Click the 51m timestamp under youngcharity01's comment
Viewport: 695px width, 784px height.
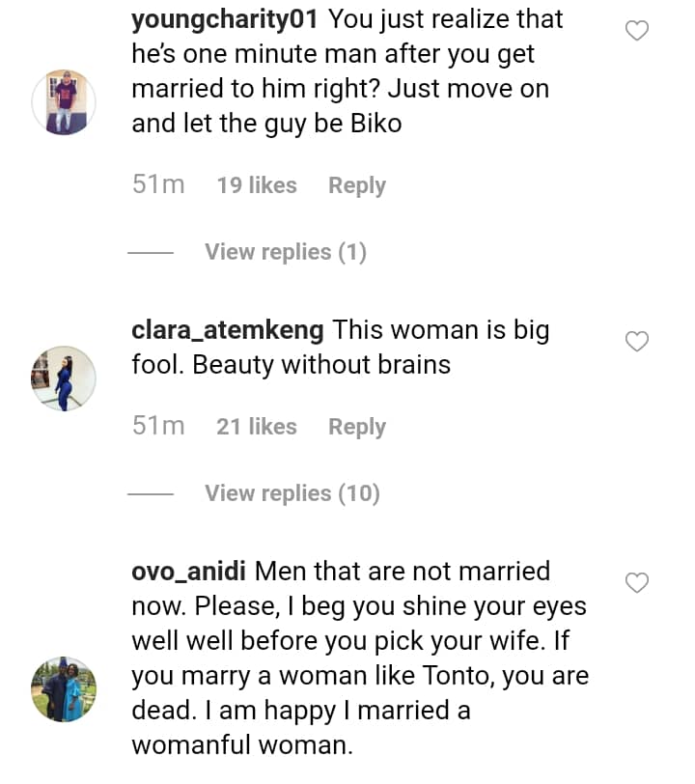[158, 185]
